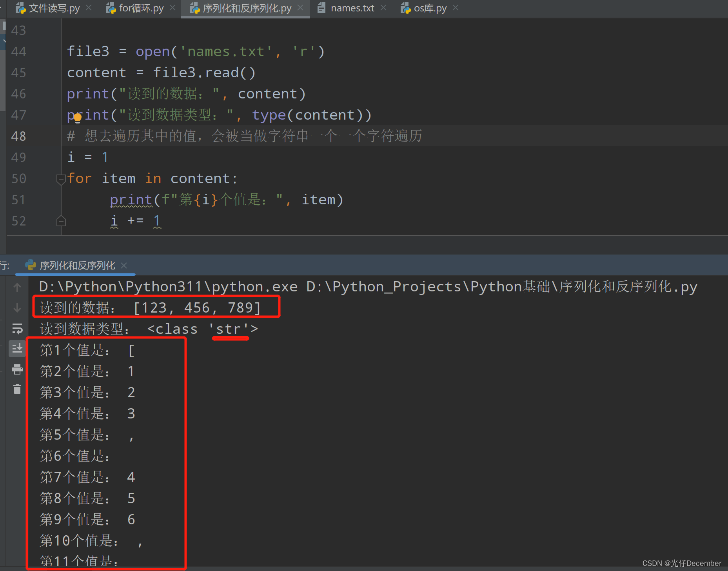Close the 文件读写.py tab
Viewport: 728px width, 571px height.
89,8
